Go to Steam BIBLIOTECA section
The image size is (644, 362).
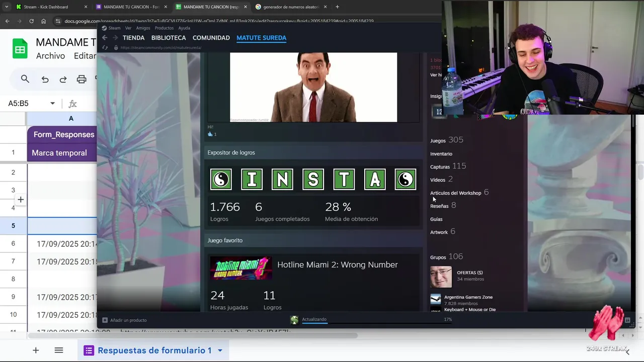coord(169,38)
